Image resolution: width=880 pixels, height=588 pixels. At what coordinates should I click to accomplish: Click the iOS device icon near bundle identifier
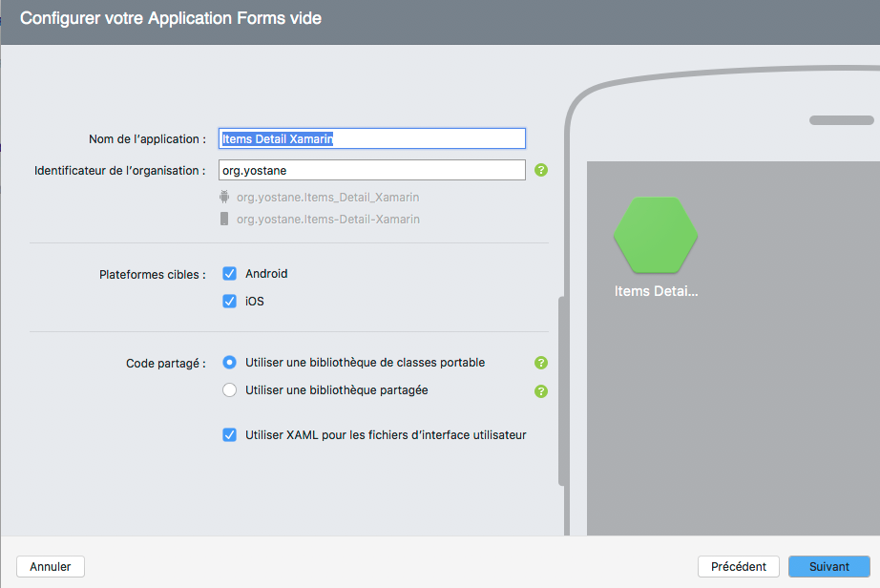224,219
